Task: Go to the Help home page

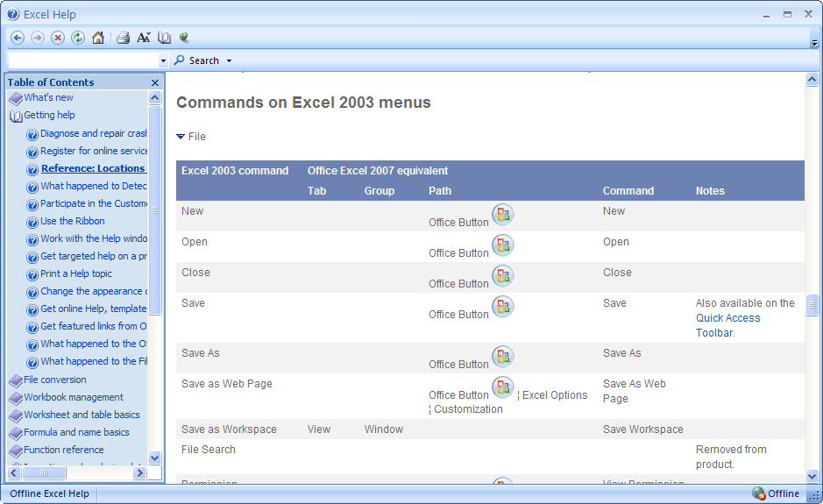Action: click(x=97, y=38)
